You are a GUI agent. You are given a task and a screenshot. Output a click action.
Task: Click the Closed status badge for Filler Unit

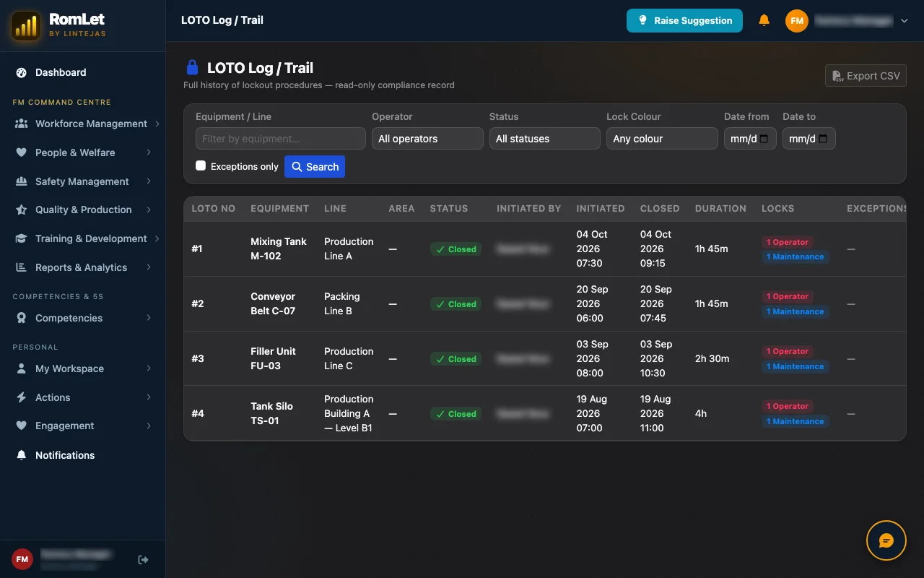click(x=456, y=359)
